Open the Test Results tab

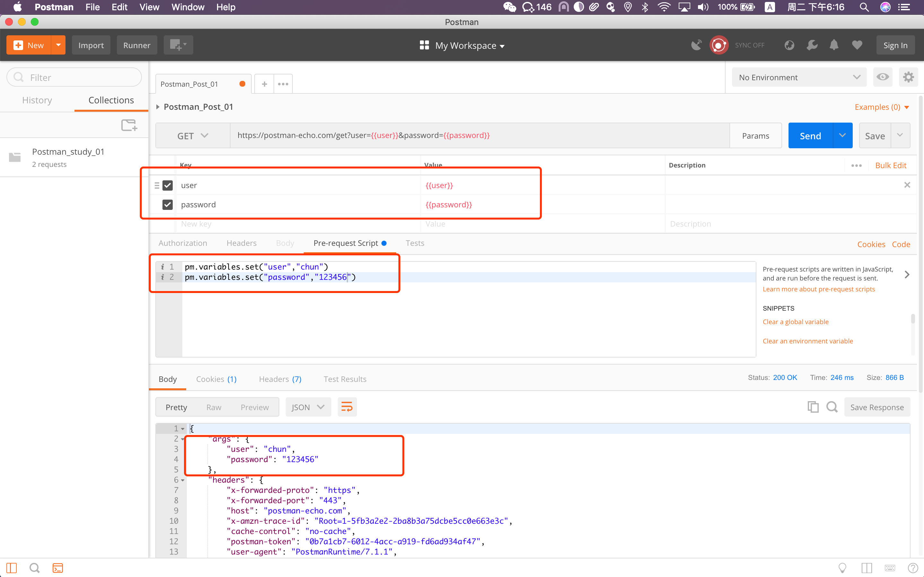point(345,379)
